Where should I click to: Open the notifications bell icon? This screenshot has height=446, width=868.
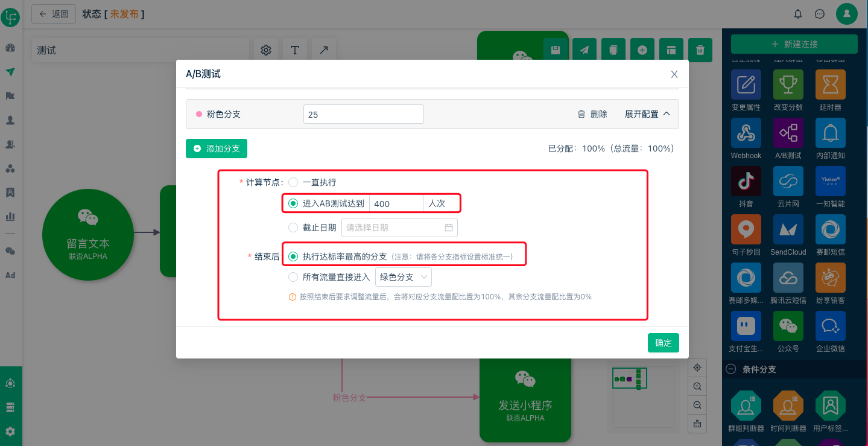pos(798,14)
